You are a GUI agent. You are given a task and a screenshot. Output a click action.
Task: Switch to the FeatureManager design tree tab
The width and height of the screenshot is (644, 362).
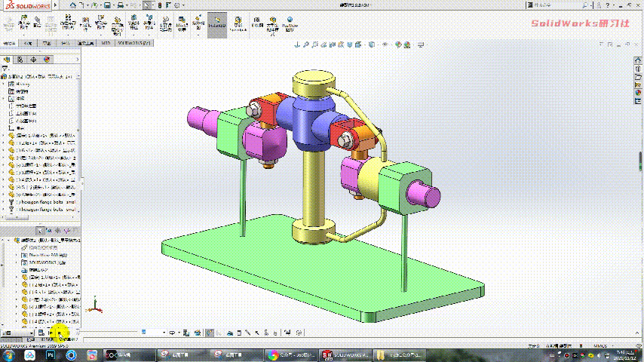(7, 60)
